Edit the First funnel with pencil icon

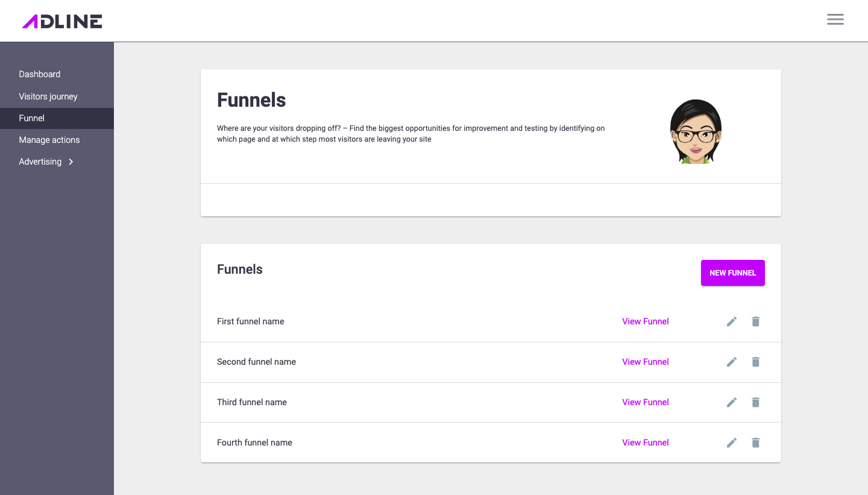pos(732,322)
